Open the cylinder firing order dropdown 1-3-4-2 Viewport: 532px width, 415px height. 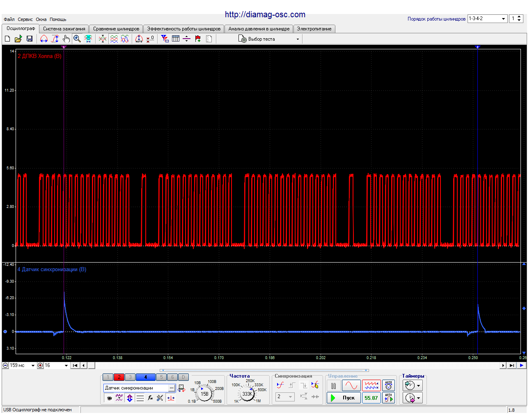487,18
